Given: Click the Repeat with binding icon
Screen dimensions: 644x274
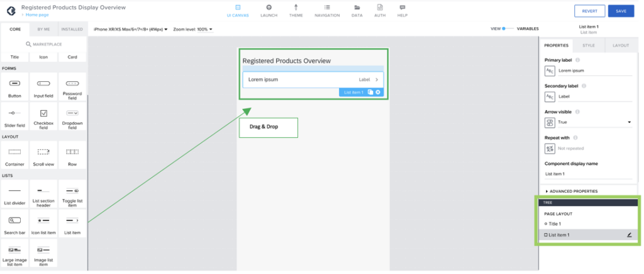Looking at the screenshot, I should [550, 148].
